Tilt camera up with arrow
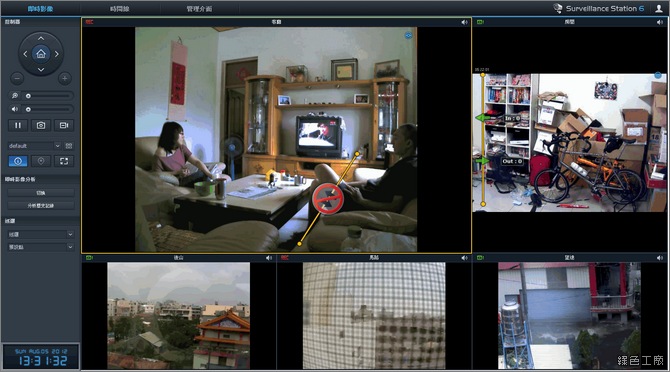The height and width of the screenshot is (372, 670). click(41, 38)
